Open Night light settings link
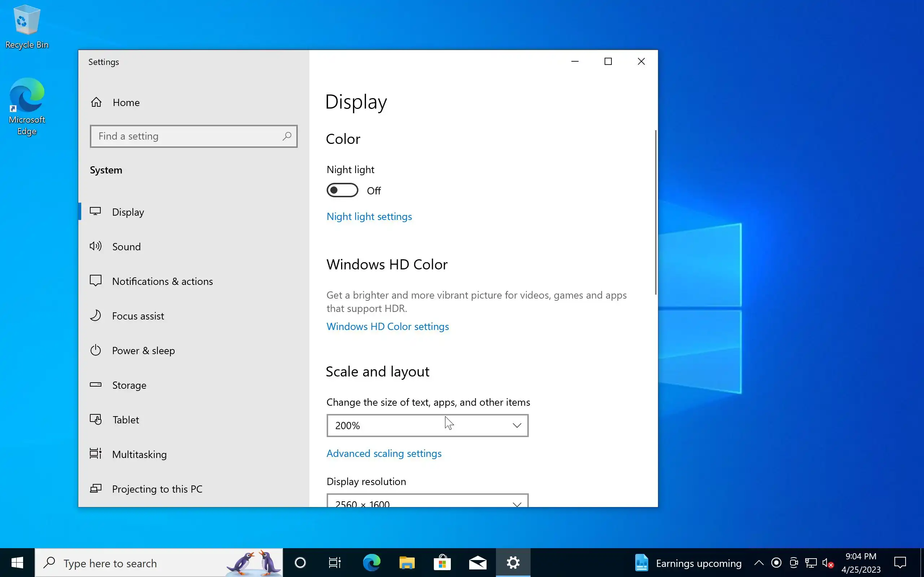924x577 pixels. click(369, 216)
